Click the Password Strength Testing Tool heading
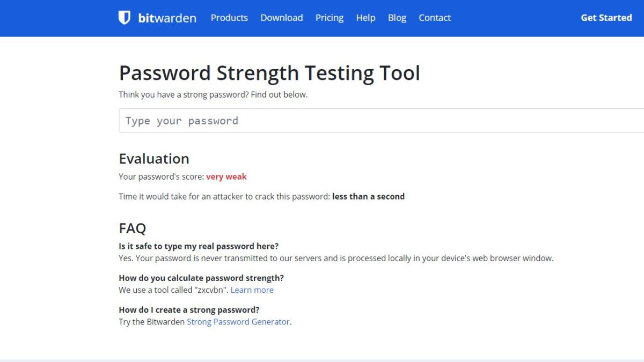This screenshot has height=362, width=644. tap(269, 73)
